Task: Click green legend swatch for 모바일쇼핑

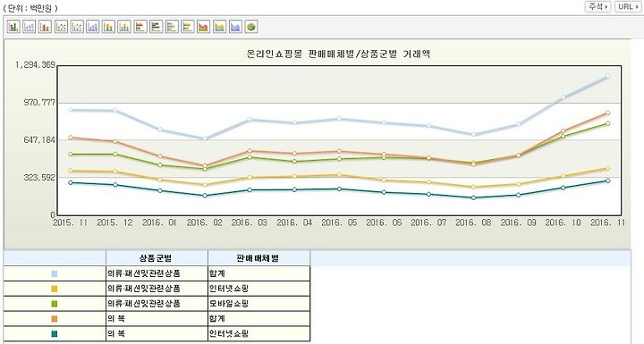Action: [x=55, y=304]
